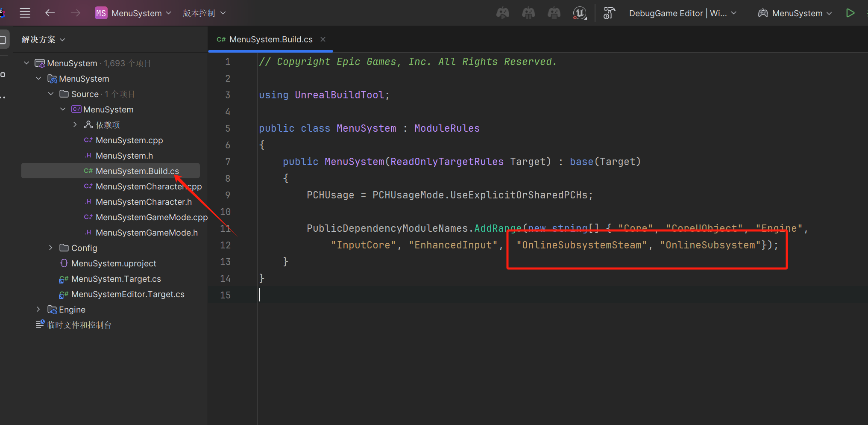Open the main hamburger menu
The height and width of the screenshot is (425, 868).
[x=25, y=13]
